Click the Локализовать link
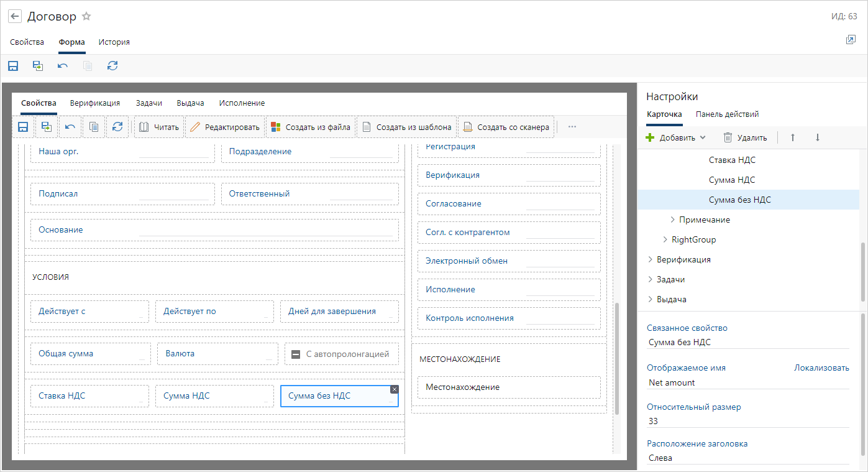This screenshot has height=472, width=868. [821, 368]
